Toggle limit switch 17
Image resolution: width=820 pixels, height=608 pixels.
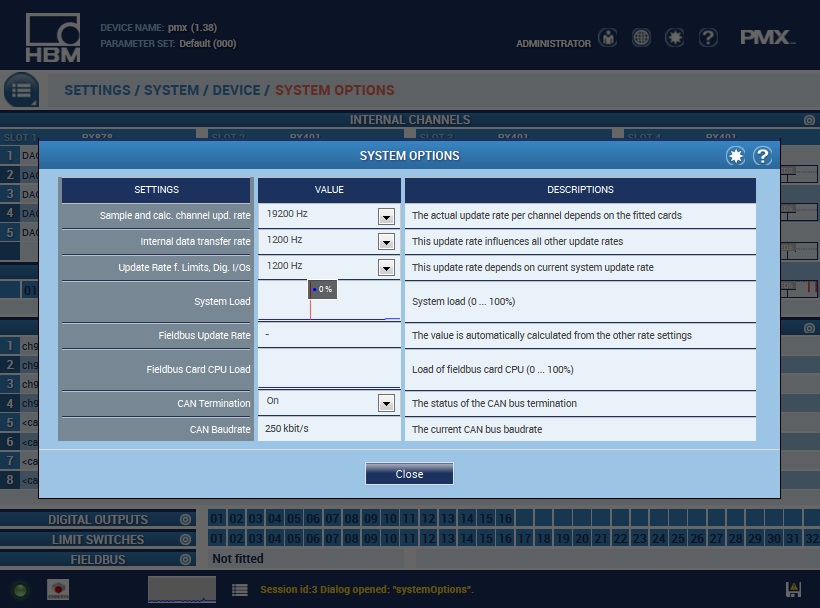(524, 538)
